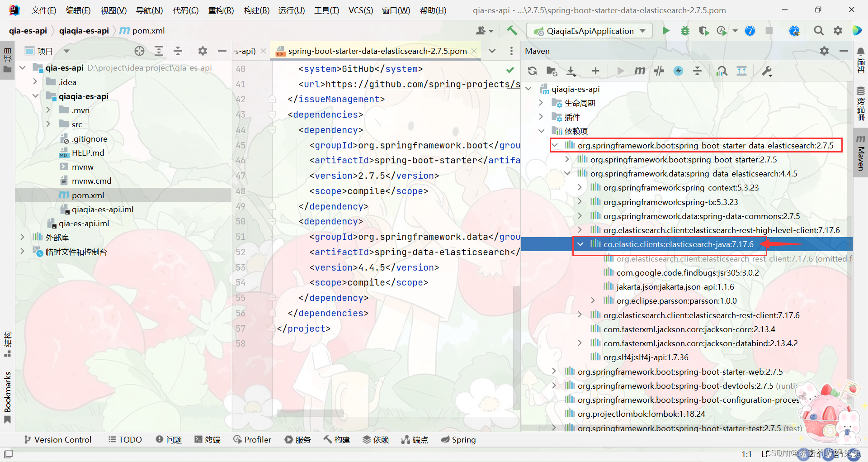Open Search Everywhere with the magnifier icon
This screenshot has width=868, height=462.
click(819, 31)
